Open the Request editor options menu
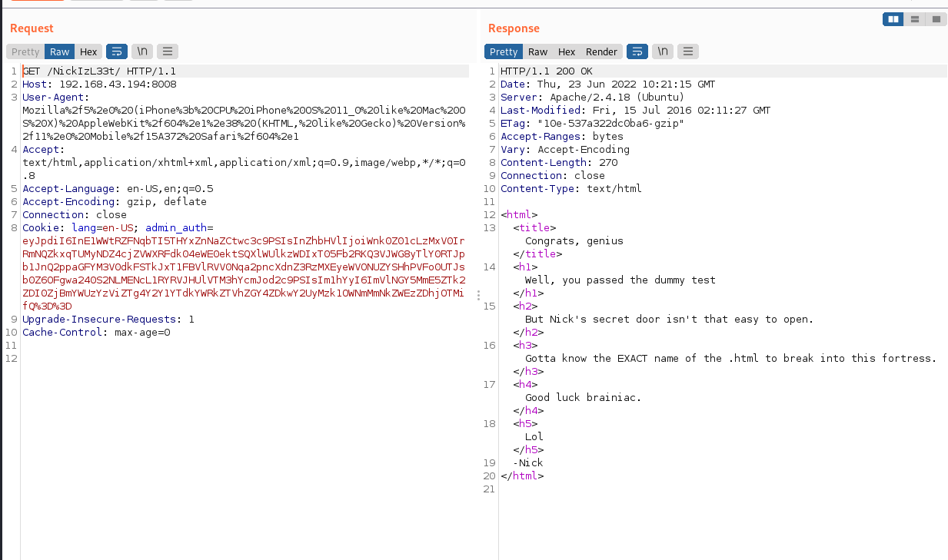The height and width of the screenshot is (560, 948). pos(167,51)
